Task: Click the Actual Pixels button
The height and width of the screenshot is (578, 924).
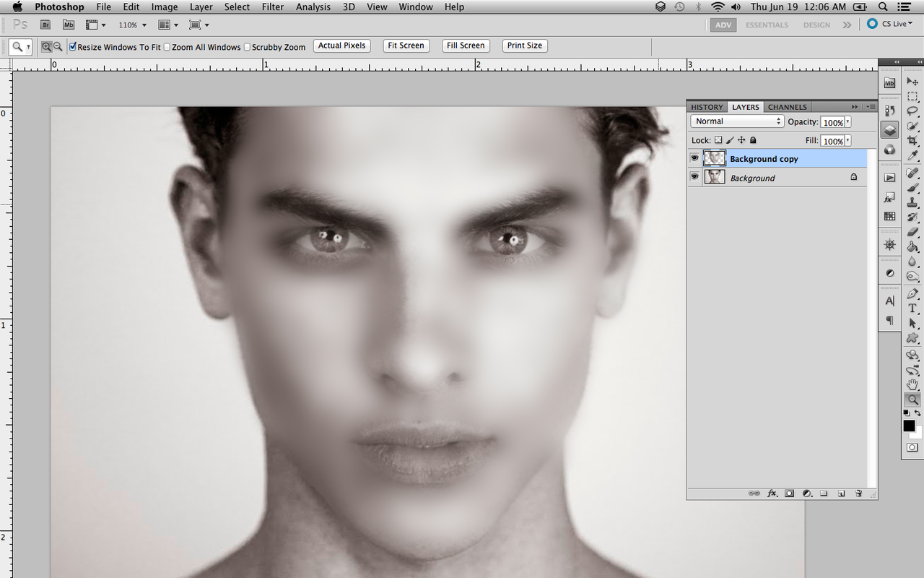Action: point(342,46)
